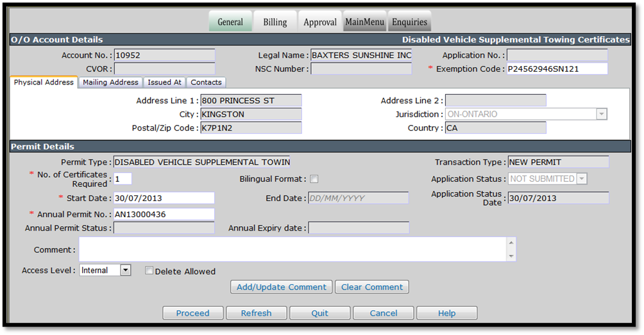Image resolution: width=644 pixels, height=335 pixels.
Task: Show the Issued At sub-tab
Action: click(164, 83)
